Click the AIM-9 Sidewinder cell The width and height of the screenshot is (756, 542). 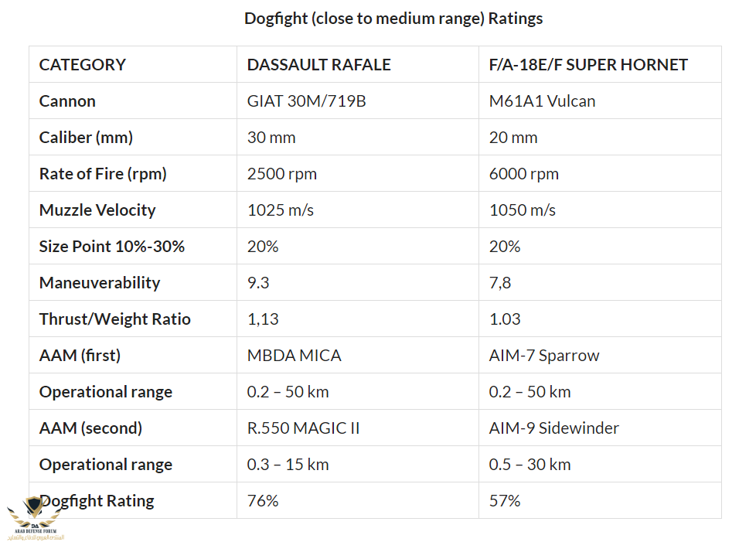554,428
